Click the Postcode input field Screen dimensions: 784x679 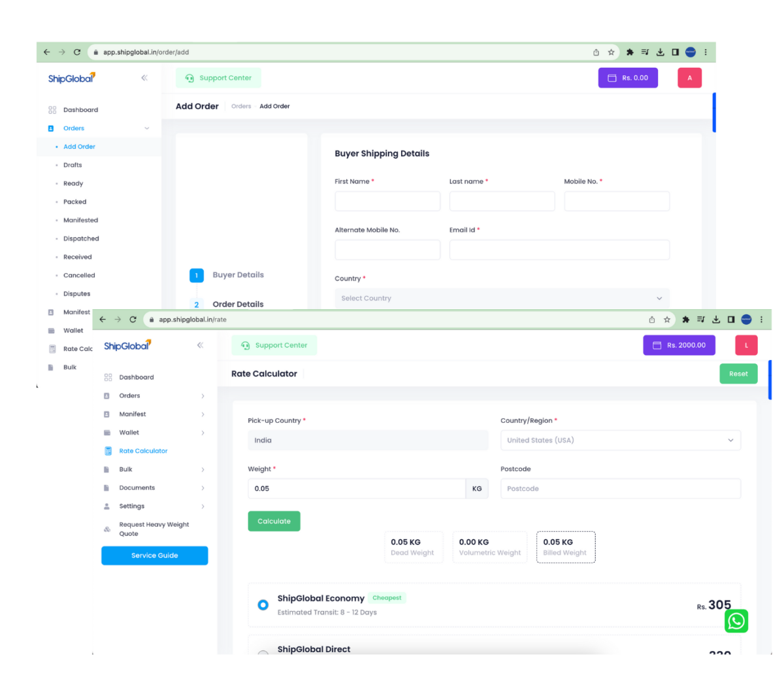point(620,489)
